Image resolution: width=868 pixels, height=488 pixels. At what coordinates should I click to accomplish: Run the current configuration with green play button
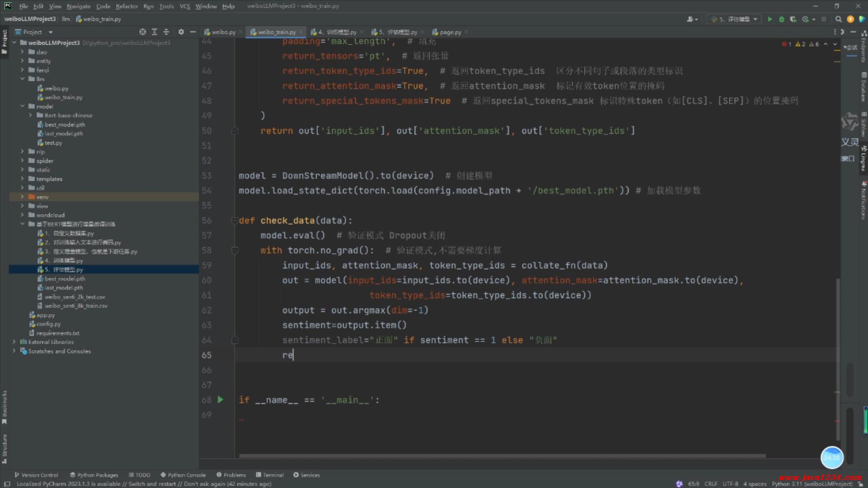(770, 19)
